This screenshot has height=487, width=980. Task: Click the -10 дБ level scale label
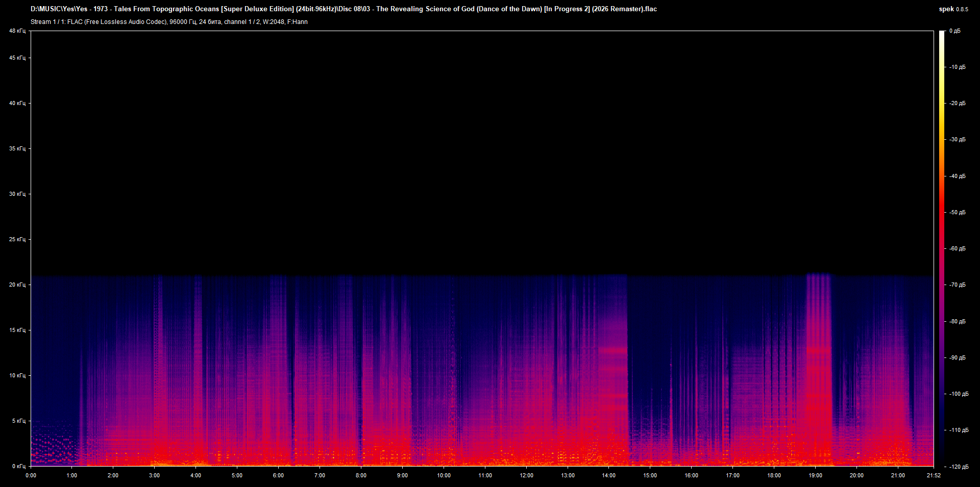pyautogui.click(x=958, y=67)
